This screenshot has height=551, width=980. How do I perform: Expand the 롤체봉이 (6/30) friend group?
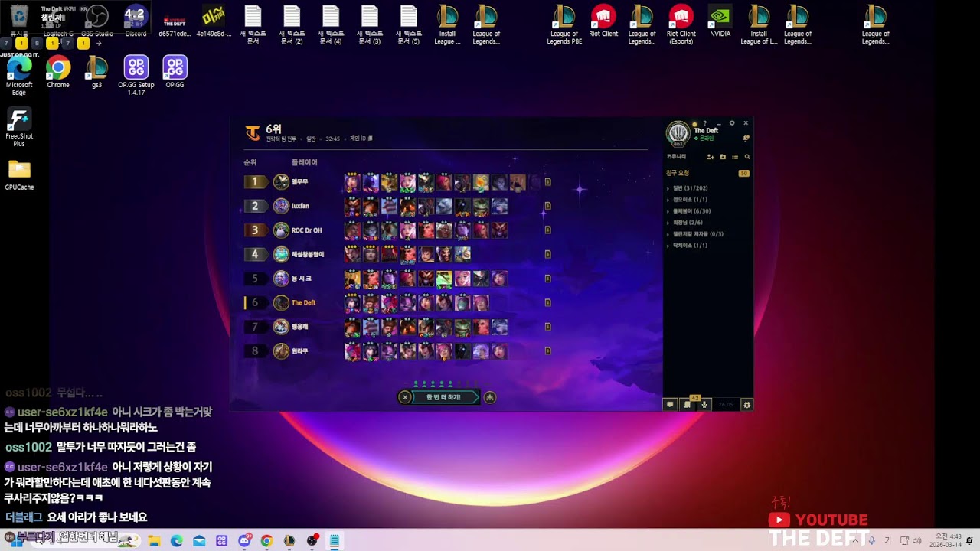[x=690, y=211]
